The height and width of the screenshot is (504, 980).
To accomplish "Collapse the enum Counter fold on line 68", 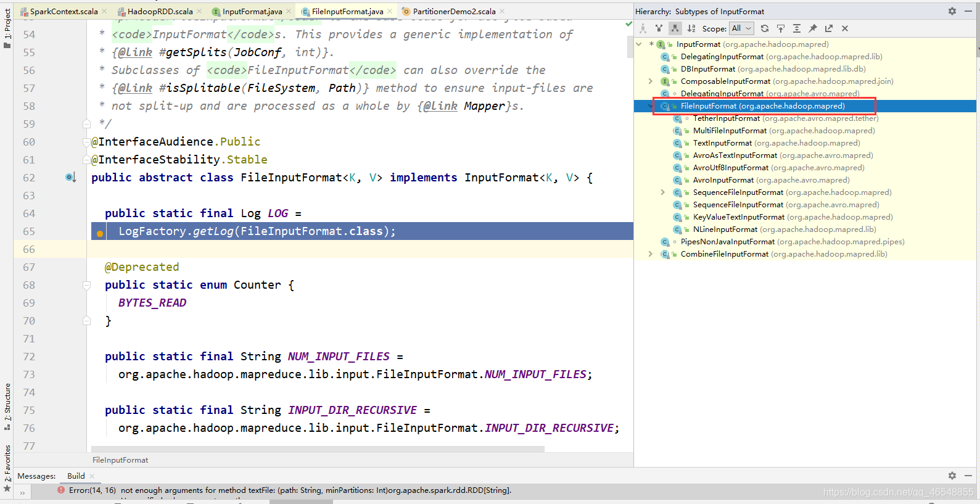I will pos(86,285).
